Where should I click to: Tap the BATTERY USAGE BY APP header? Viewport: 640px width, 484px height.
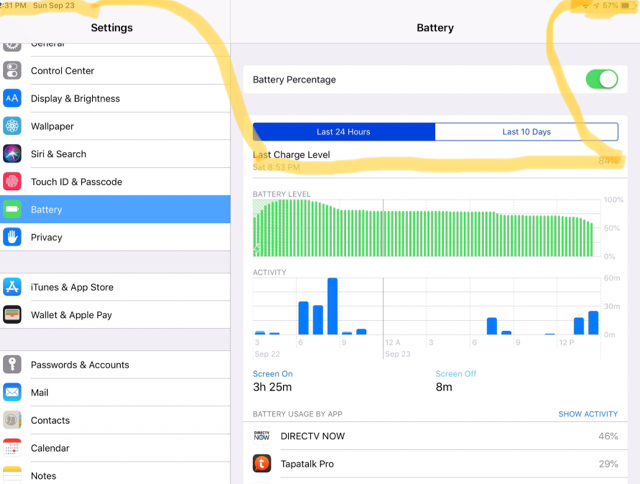tap(297, 414)
